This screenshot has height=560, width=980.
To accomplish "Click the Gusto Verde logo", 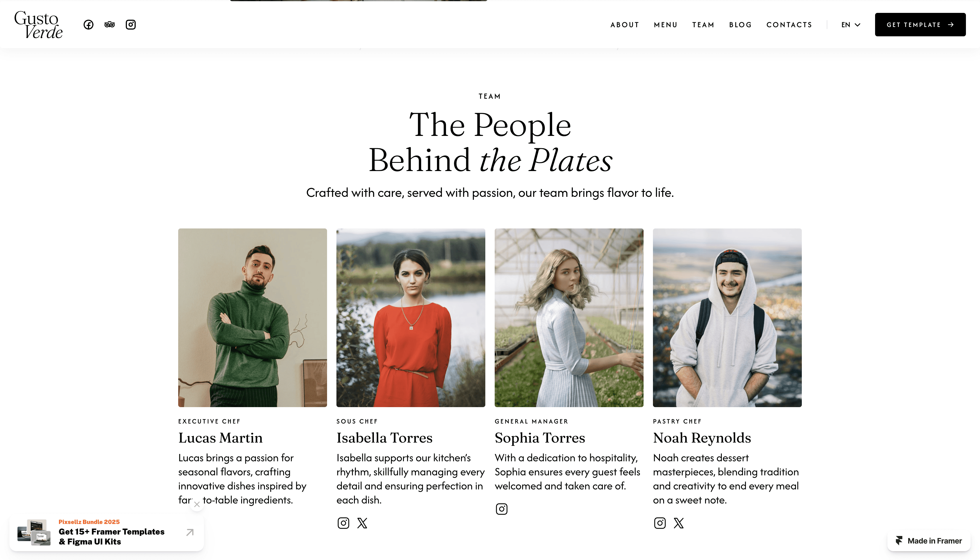I will [38, 25].
